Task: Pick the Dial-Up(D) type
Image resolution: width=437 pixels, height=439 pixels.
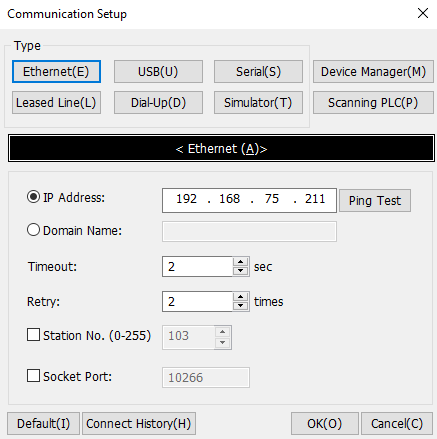Action: [158, 103]
